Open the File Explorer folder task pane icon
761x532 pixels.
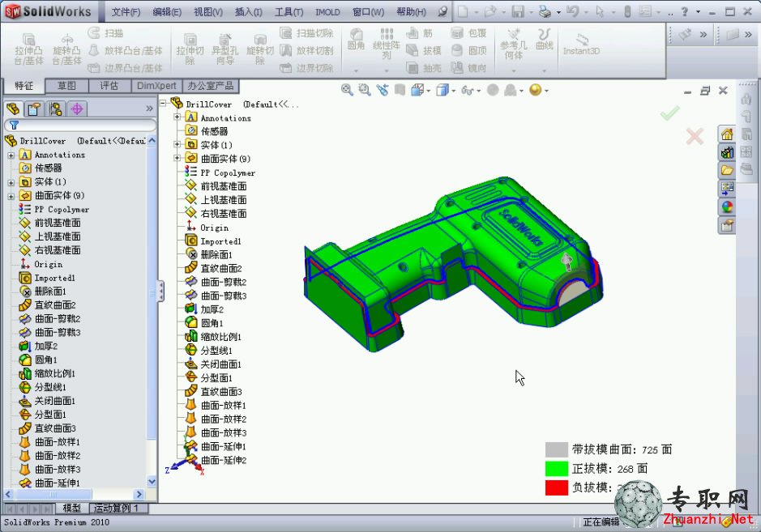[727, 170]
